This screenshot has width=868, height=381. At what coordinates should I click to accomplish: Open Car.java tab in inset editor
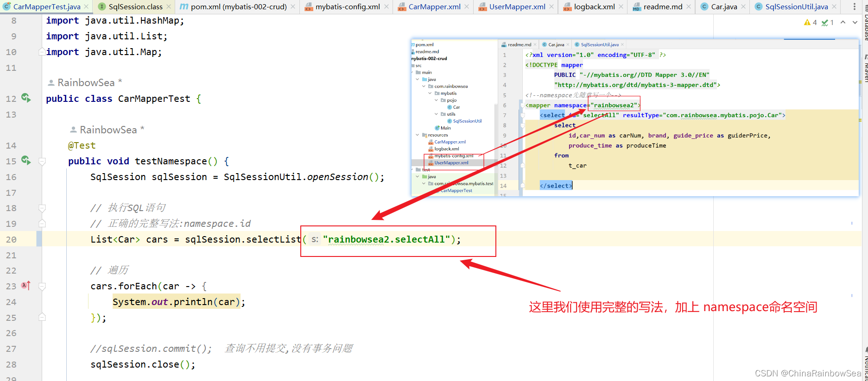pos(556,44)
